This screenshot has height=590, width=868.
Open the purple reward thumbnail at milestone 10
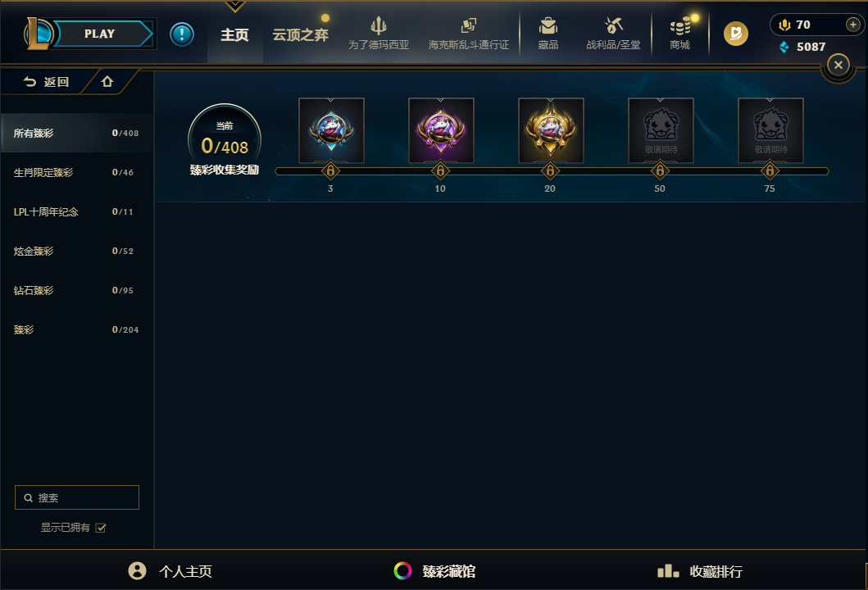[x=441, y=130]
